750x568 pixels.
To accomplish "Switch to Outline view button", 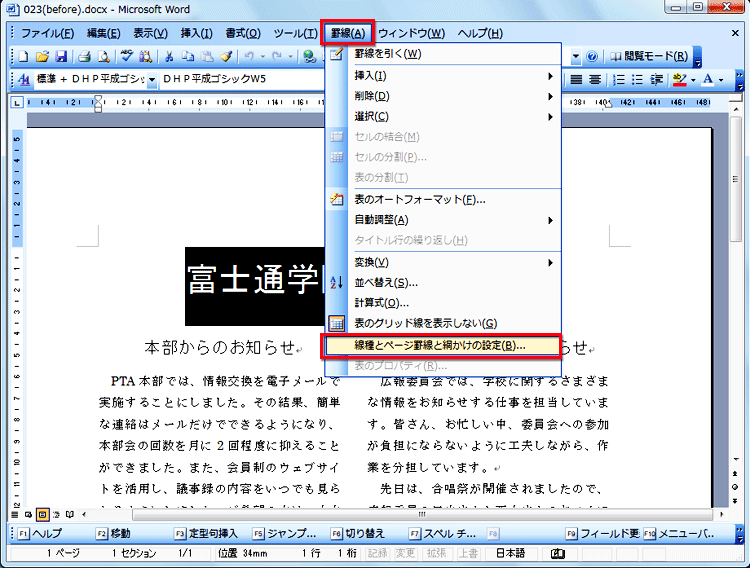I will click(56, 515).
